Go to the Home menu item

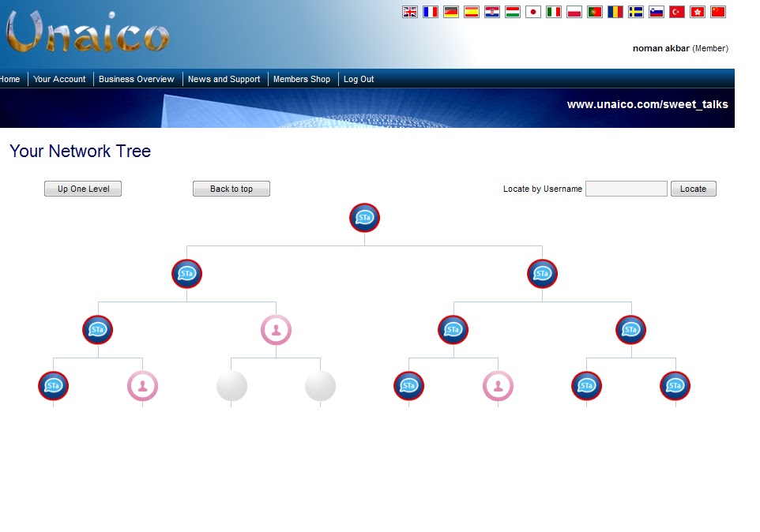point(9,79)
